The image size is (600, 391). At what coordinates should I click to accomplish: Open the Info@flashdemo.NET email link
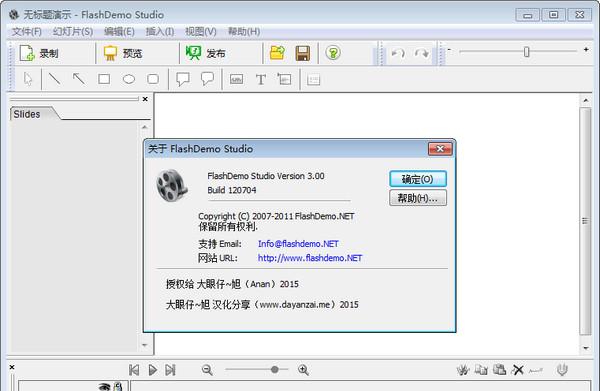(298, 244)
